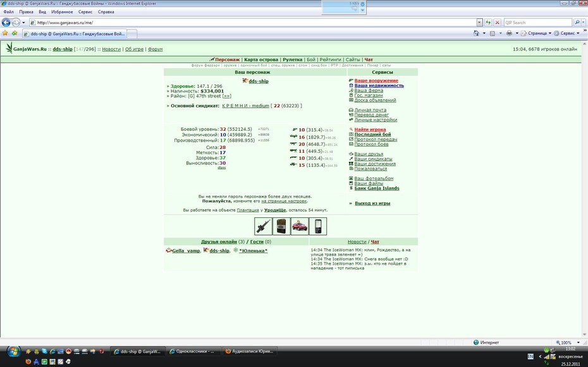Expand the Home button dropdown arrow

click(484, 33)
